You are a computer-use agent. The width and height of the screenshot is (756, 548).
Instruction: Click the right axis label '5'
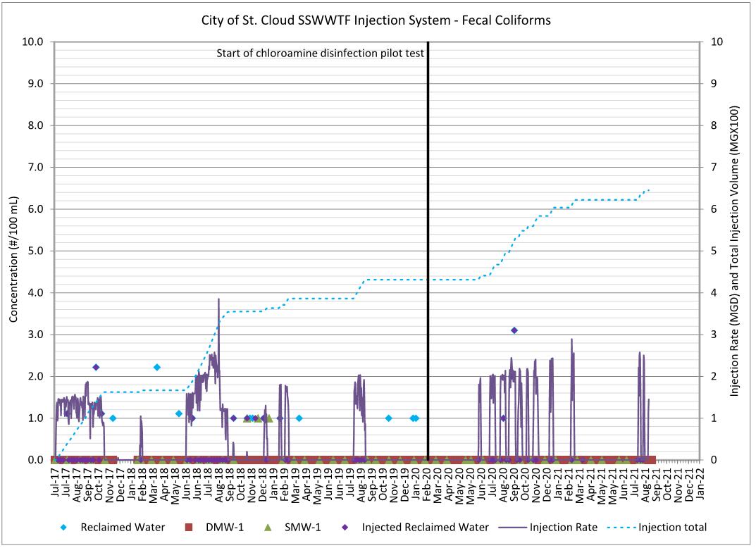(714, 251)
